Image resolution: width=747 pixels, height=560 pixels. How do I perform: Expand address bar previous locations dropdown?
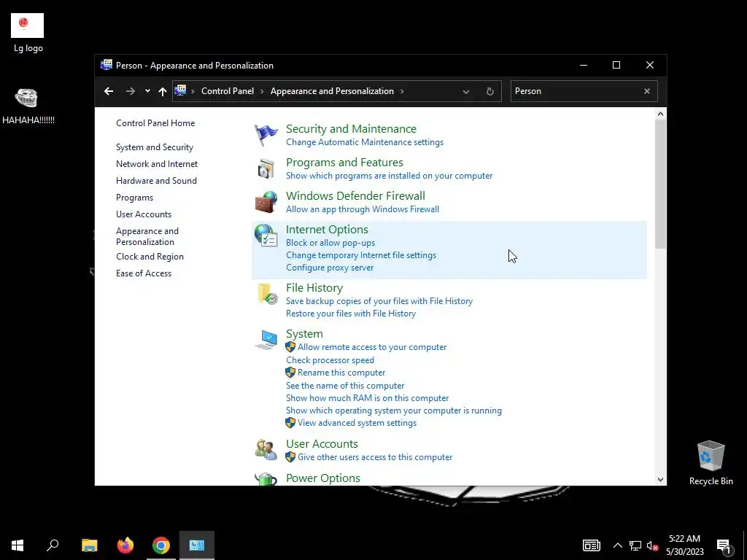(x=466, y=91)
